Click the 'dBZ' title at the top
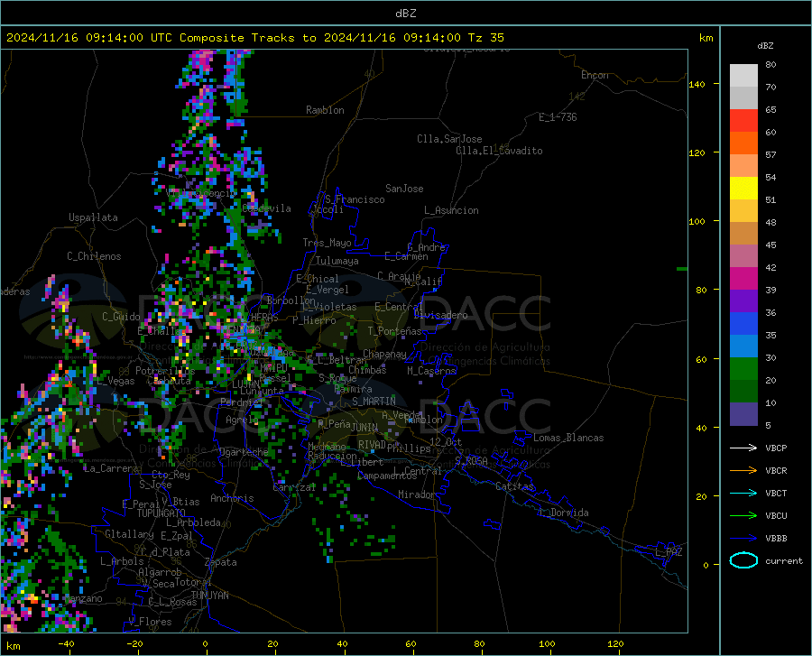Image resolution: width=812 pixels, height=656 pixels. (405, 14)
